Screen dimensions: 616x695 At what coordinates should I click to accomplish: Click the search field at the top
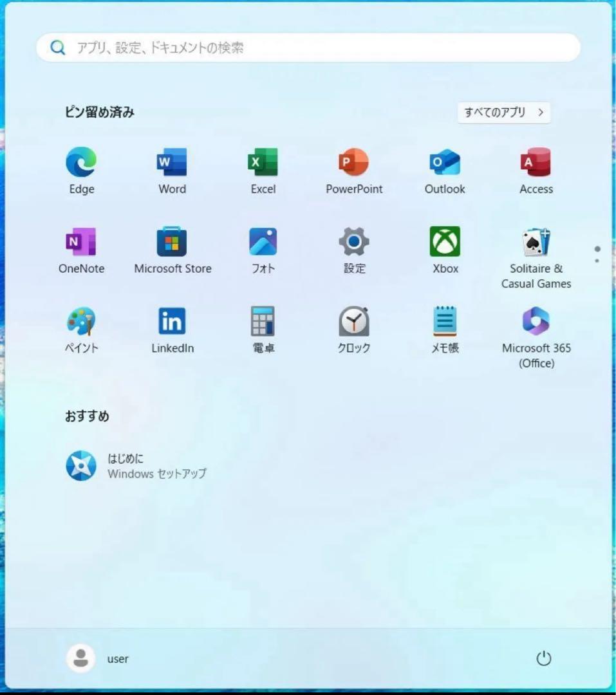point(307,48)
